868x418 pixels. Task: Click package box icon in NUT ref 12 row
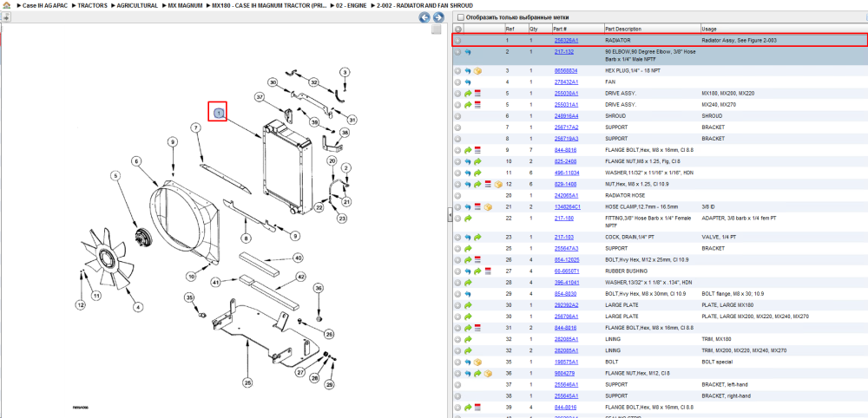click(x=497, y=184)
